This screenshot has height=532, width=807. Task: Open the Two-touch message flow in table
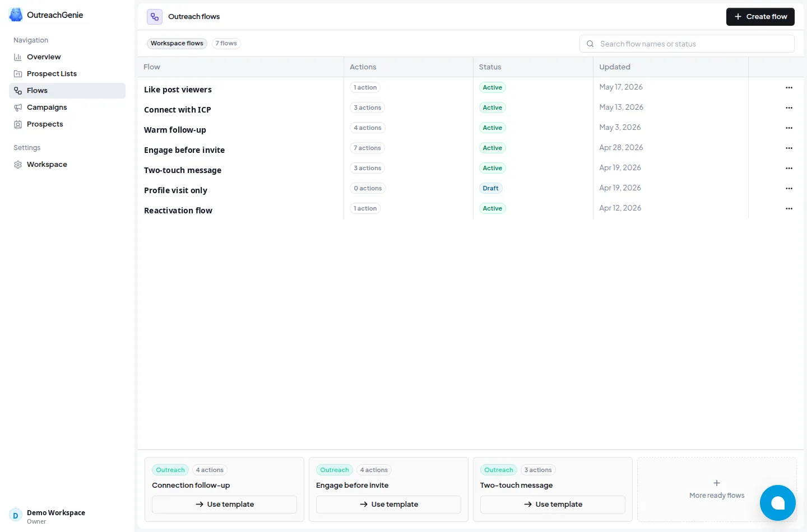pos(183,170)
